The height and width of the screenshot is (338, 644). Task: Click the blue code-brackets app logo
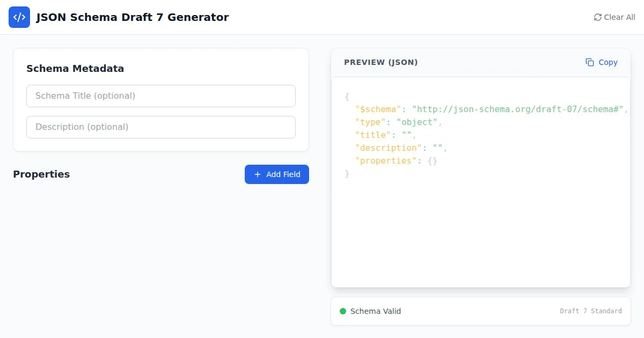[19, 17]
